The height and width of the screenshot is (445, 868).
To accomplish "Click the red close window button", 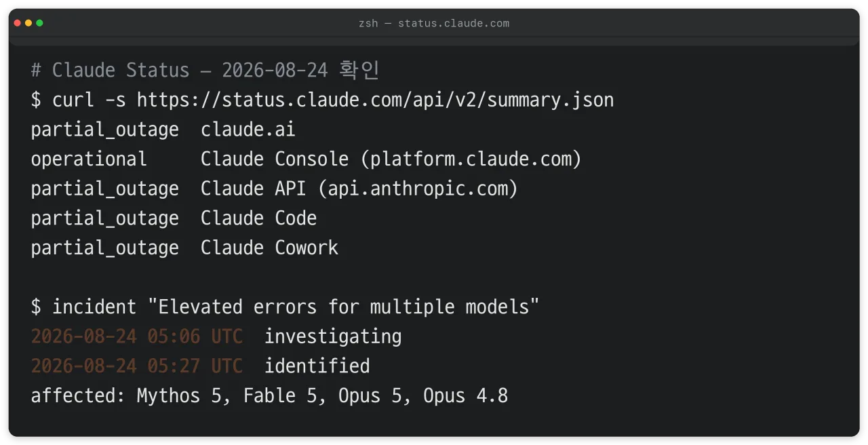I will (x=18, y=23).
